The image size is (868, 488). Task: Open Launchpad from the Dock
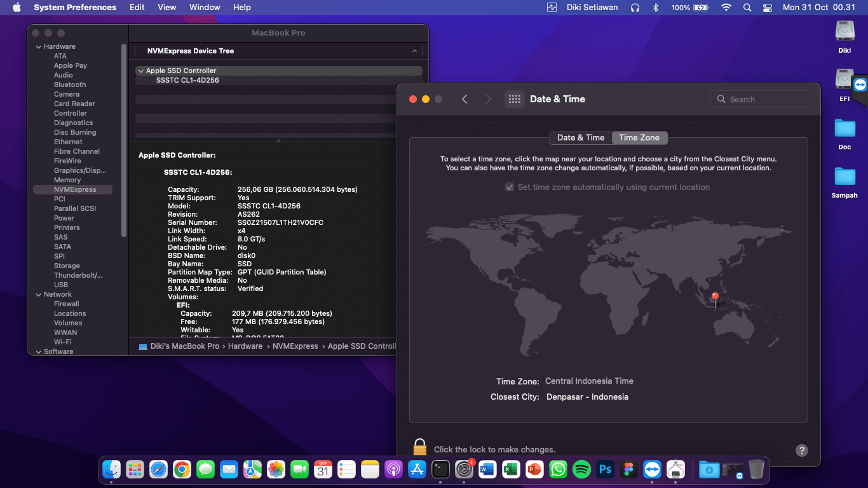click(135, 470)
